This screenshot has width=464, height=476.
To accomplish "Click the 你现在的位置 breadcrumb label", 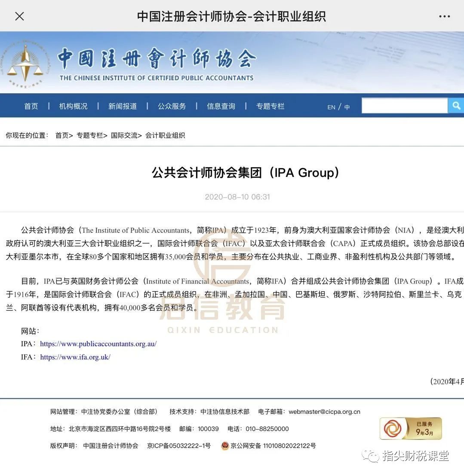I will pyautogui.click(x=27, y=135).
